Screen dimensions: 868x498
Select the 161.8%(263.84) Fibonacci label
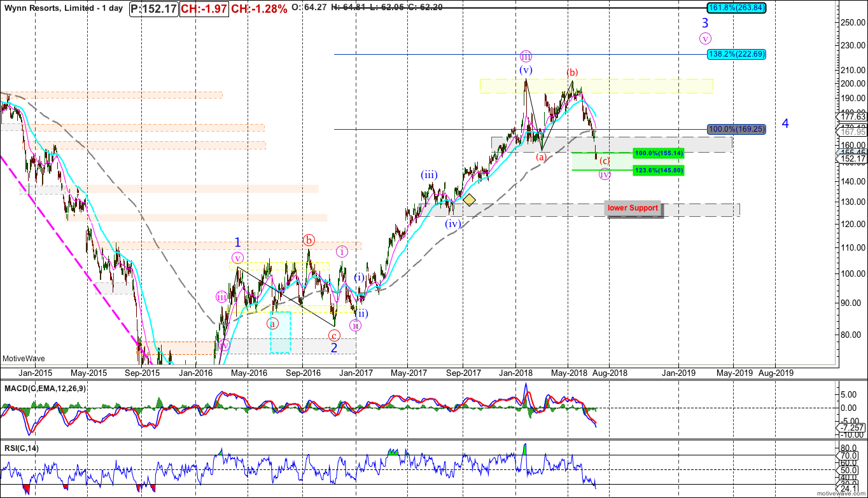[x=736, y=8]
